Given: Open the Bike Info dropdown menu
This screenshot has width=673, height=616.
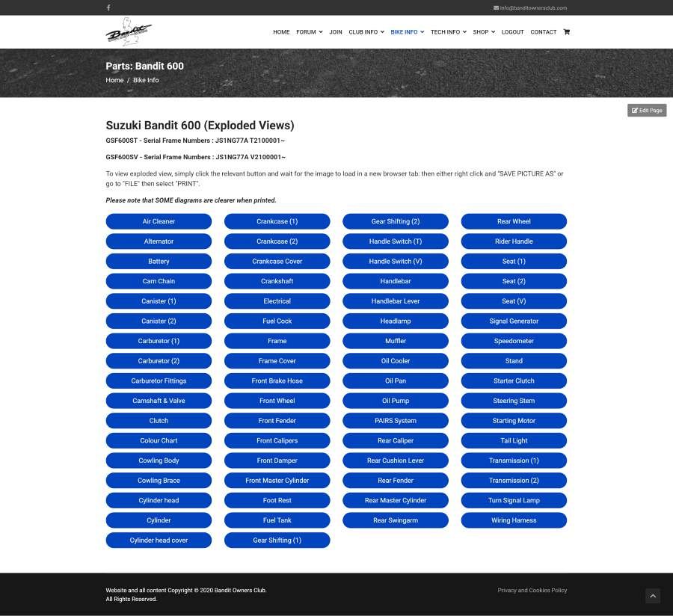Looking at the screenshot, I should (407, 32).
